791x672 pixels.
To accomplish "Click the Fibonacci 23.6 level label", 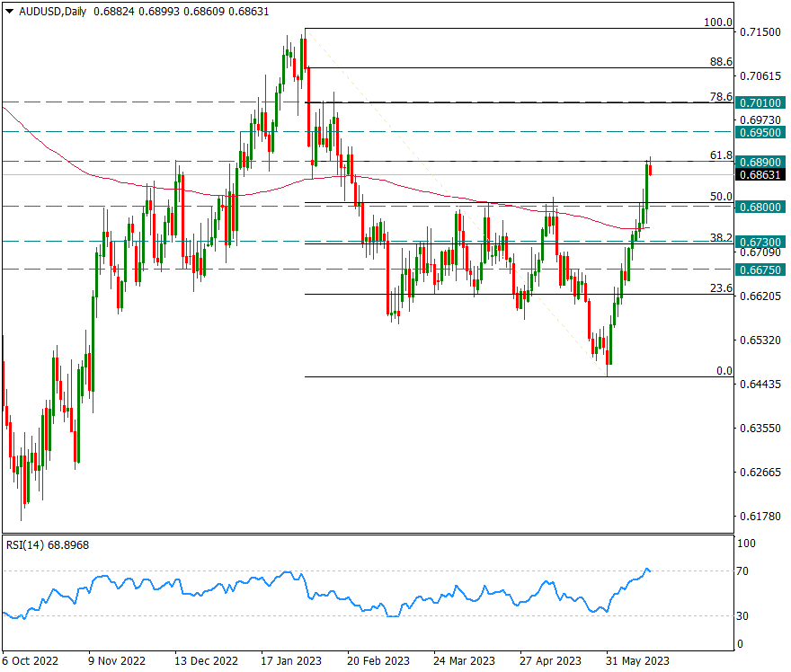I will pyautogui.click(x=721, y=287).
